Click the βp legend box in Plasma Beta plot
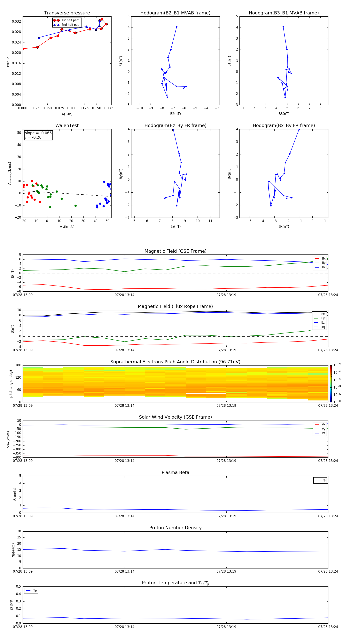Image resolution: width=351 pixels, height=644 pixels. (x=320, y=480)
